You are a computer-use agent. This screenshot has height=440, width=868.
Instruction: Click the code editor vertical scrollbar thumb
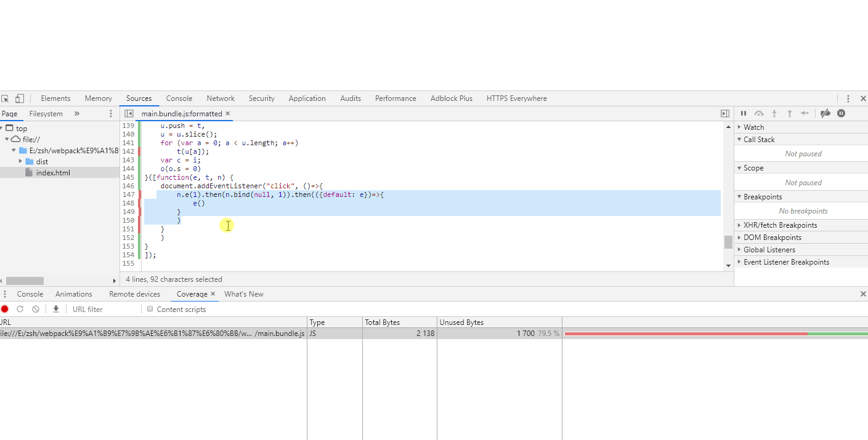[x=728, y=242]
